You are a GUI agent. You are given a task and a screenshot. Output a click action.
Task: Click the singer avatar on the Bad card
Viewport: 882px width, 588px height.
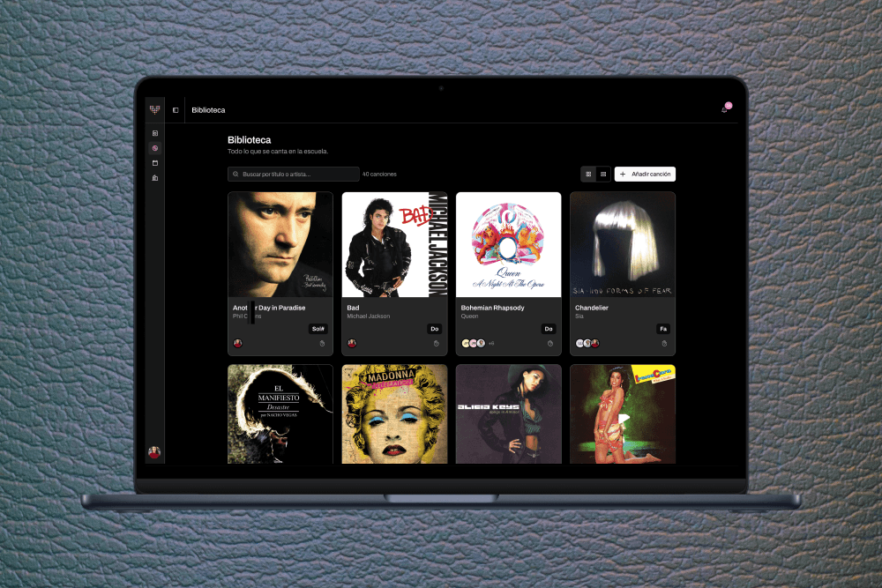pos(352,344)
